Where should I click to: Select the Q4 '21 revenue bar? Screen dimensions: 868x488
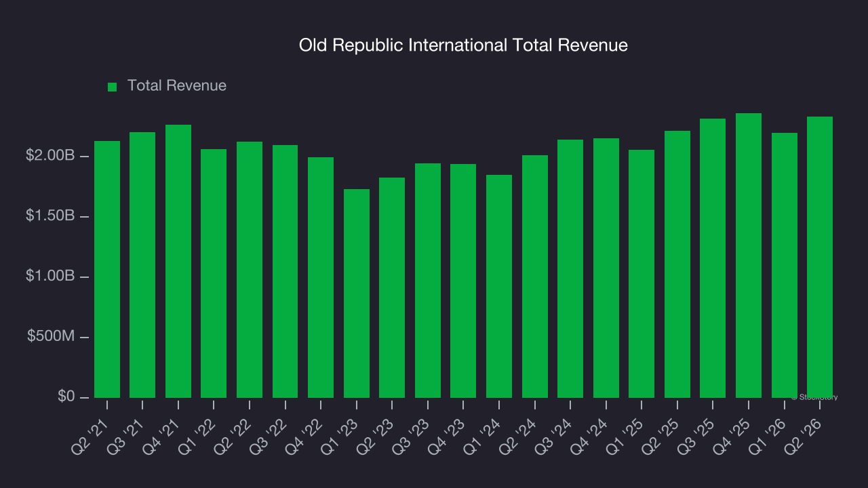pyautogui.click(x=178, y=261)
